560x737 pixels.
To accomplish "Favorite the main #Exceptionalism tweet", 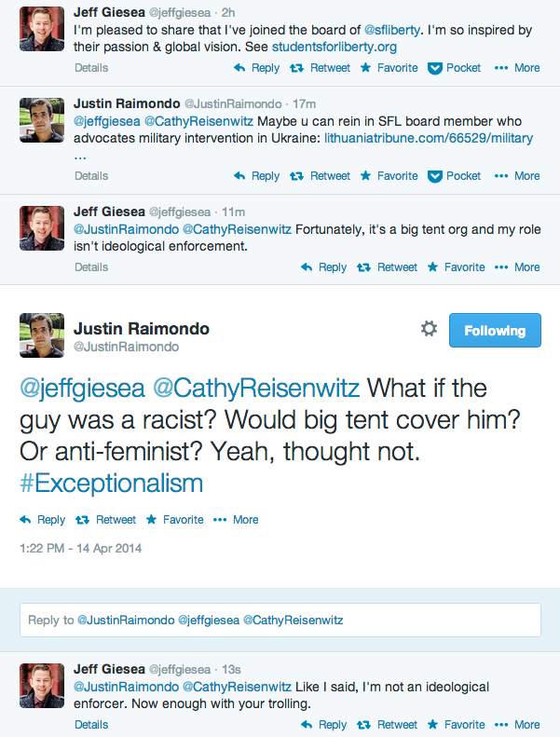I will [177, 520].
